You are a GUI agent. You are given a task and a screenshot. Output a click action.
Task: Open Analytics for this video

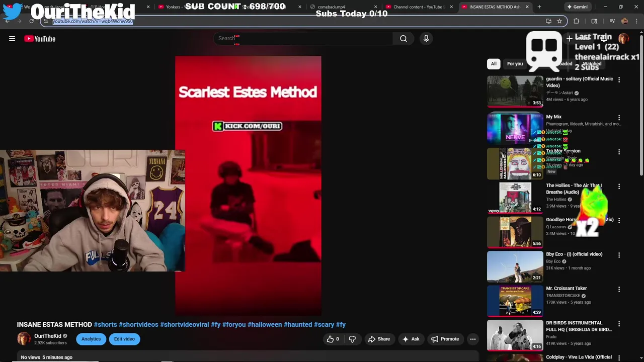pyautogui.click(x=91, y=339)
